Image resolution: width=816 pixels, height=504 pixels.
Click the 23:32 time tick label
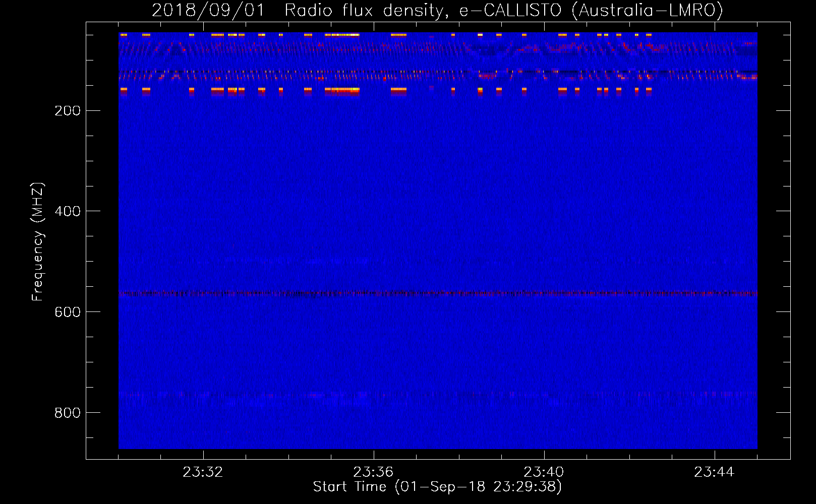click(203, 472)
